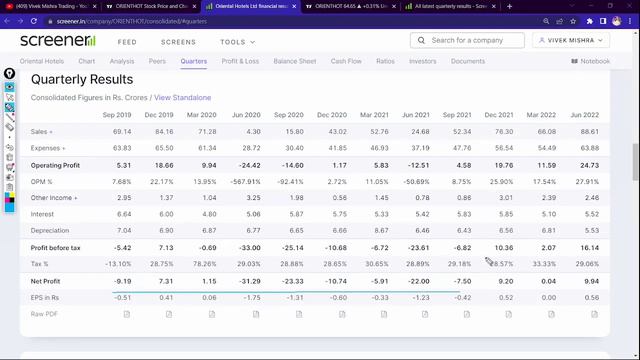Pick the small cyan color swatch
Image resolution: width=640 pixels, height=360 pixels.
(x=7, y=196)
